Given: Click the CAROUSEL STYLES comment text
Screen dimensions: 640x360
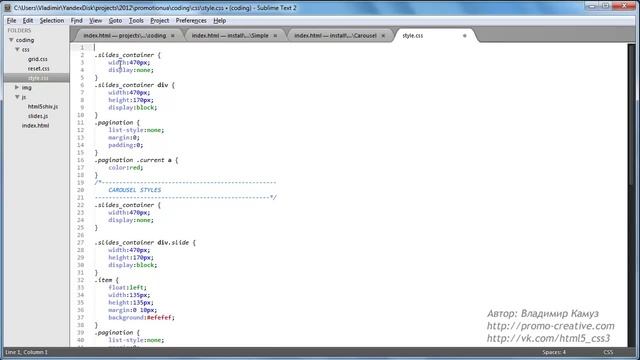Looking at the screenshot, I should 135,190.
